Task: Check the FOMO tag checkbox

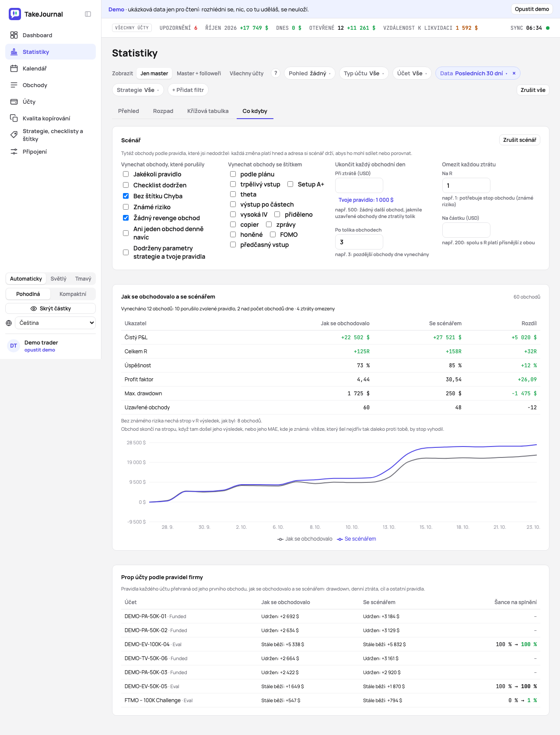Action: (x=273, y=235)
